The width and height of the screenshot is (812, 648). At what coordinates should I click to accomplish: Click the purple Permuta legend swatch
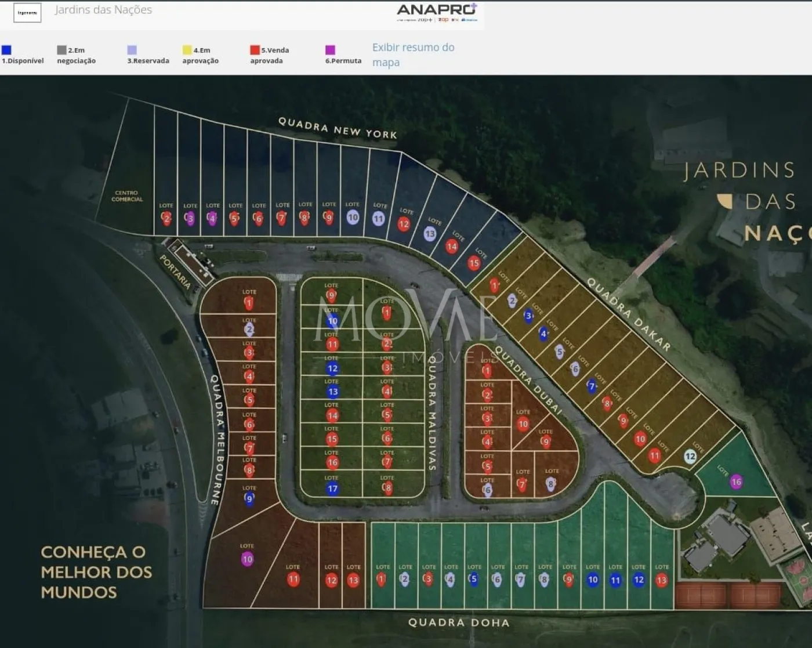tap(330, 50)
